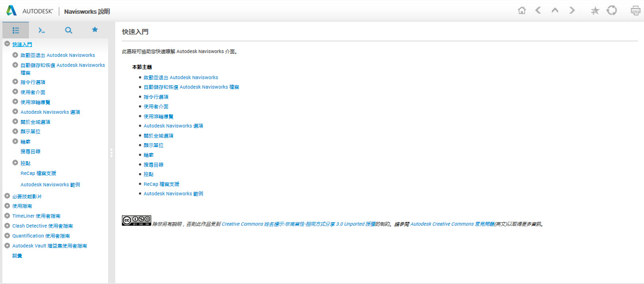Open 顯示單位 link in topic list

click(154, 146)
